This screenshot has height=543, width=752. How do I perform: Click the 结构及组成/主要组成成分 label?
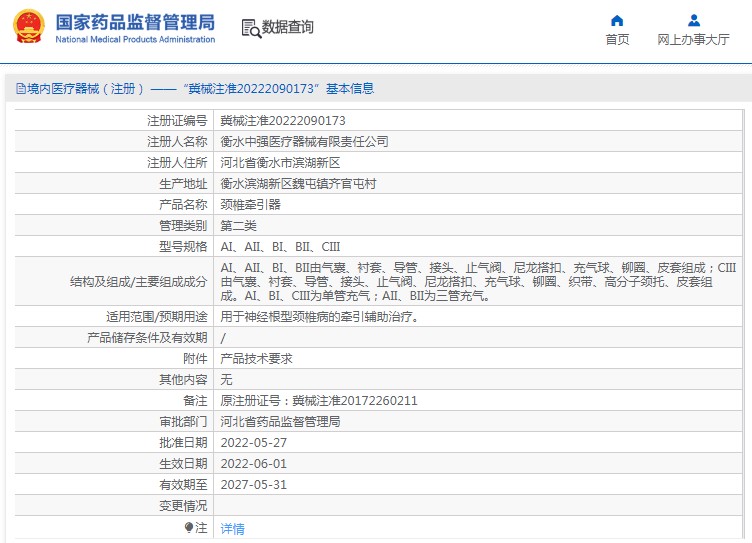pyautogui.click(x=139, y=282)
